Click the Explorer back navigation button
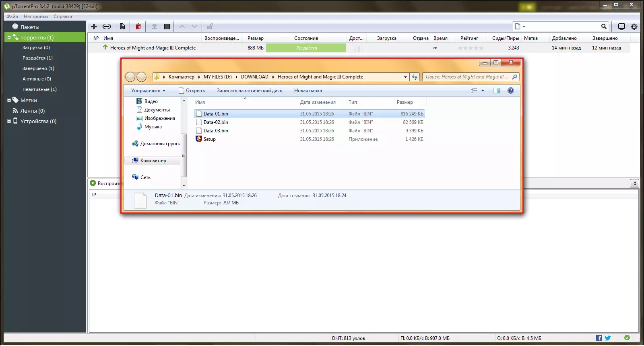 tap(130, 77)
